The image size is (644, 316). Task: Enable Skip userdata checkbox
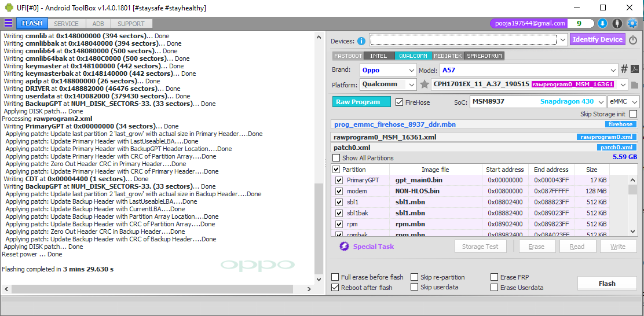[x=414, y=287]
